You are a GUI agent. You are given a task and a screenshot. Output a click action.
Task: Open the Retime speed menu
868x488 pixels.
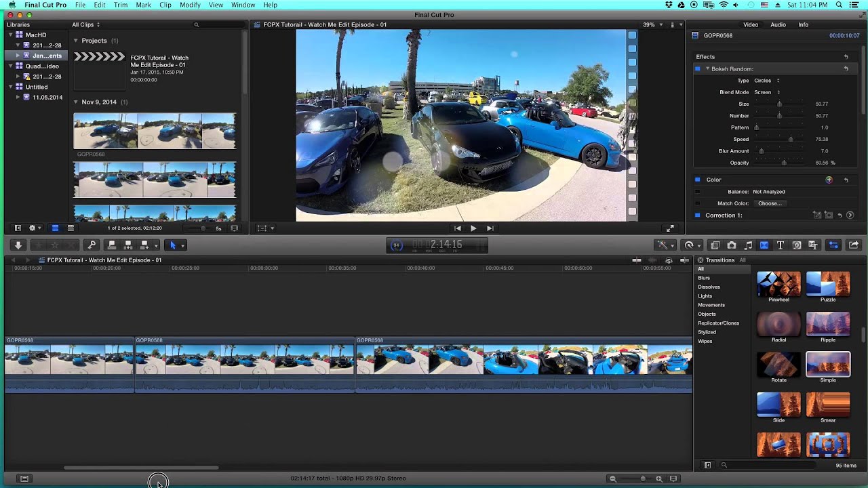tap(692, 245)
